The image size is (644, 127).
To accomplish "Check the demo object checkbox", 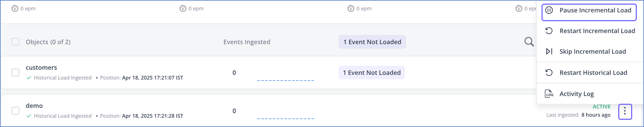I will (x=15, y=111).
